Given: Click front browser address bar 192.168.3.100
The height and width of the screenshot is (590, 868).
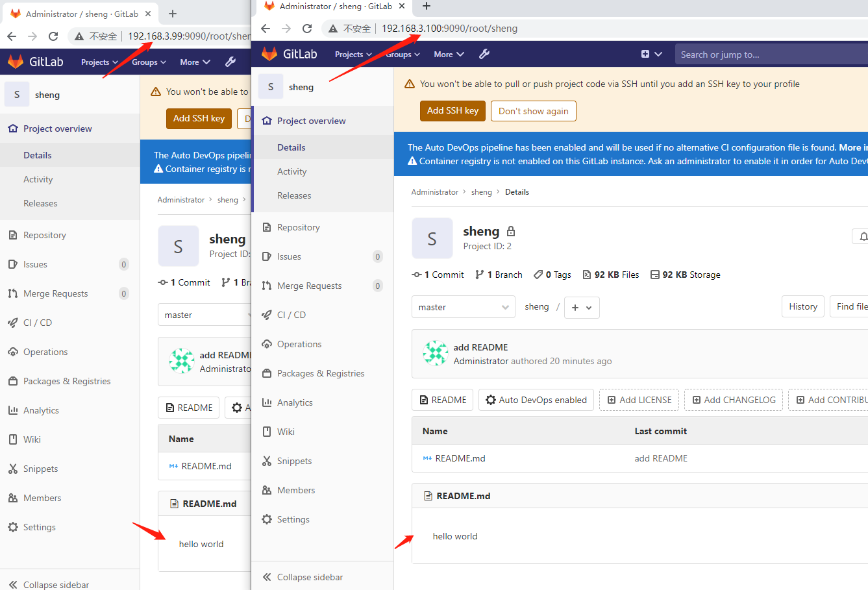Looking at the screenshot, I should pos(449,29).
